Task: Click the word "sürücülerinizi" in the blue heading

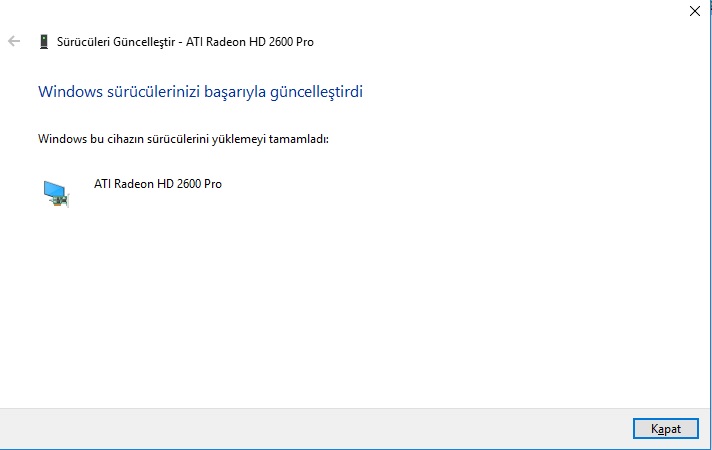Action: point(153,92)
